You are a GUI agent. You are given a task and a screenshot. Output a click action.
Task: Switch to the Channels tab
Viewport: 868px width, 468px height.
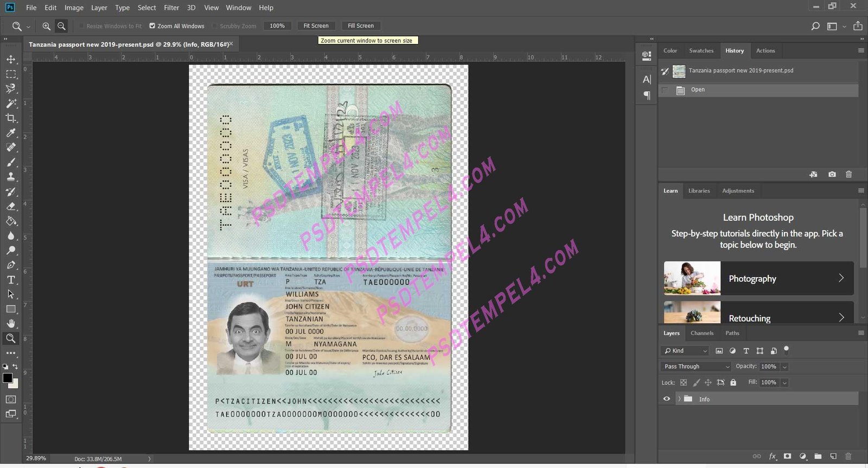(702, 333)
